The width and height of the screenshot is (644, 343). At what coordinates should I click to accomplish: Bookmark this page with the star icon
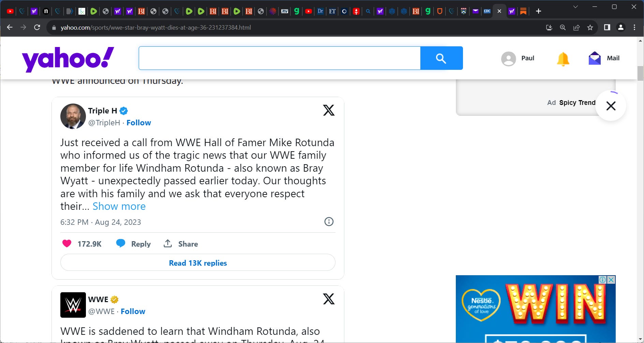coord(590,28)
